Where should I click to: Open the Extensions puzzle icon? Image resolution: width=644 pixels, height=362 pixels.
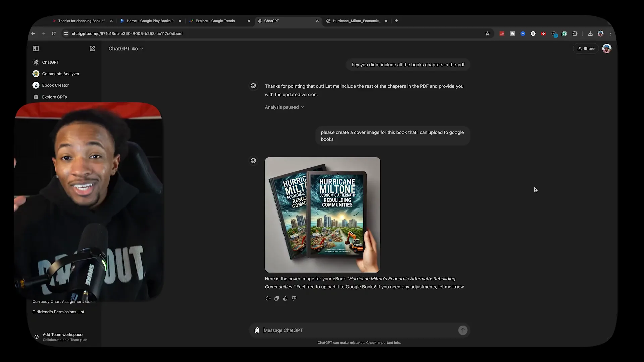point(575,34)
